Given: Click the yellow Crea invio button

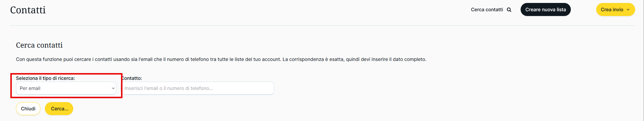Looking at the screenshot, I should click(x=615, y=9).
